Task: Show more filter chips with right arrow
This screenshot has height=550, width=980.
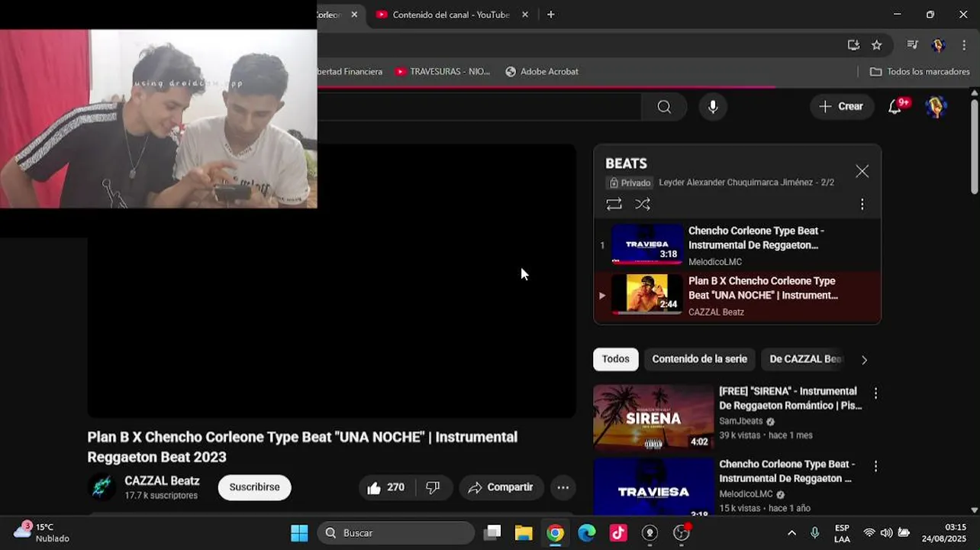Action: pyautogui.click(x=864, y=360)
